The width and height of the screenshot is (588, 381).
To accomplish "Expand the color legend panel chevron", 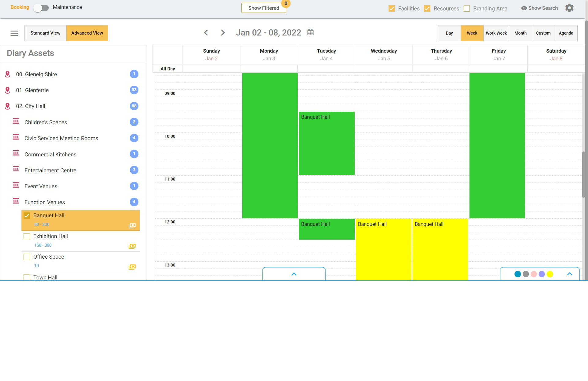I will tap(570, 274).
